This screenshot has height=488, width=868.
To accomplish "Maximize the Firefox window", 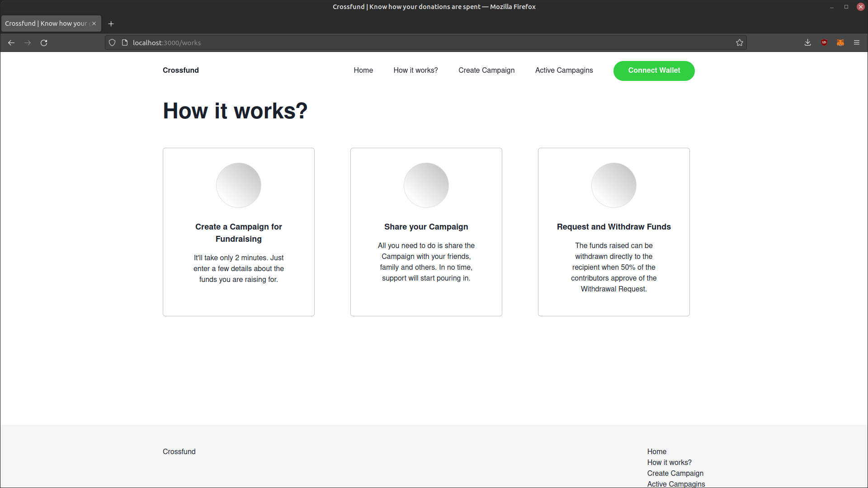I will (x=846, y=7).
